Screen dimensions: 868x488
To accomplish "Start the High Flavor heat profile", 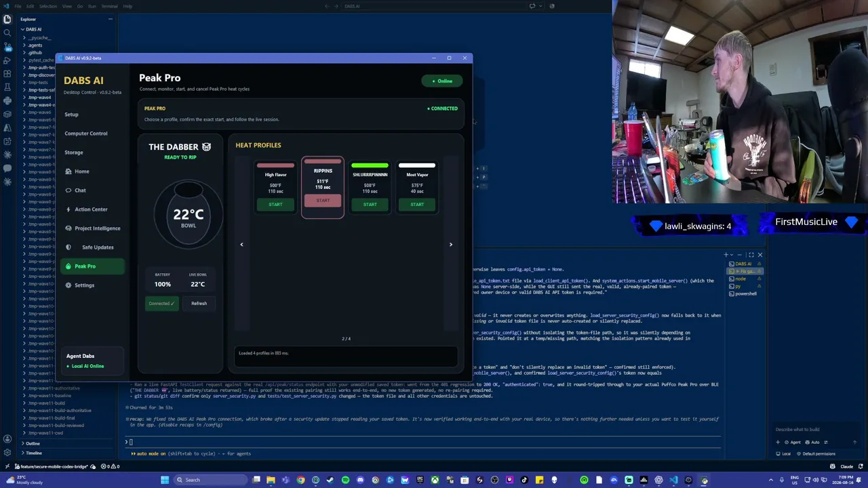I will [275, 205].
